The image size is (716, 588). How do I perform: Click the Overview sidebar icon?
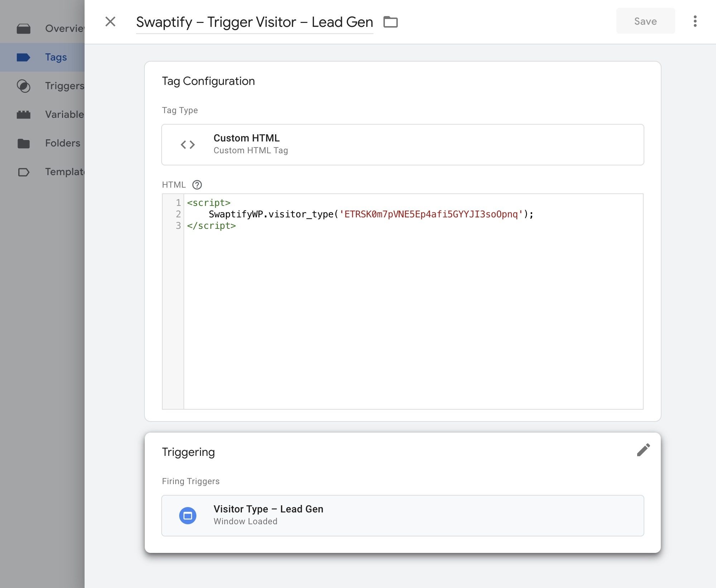point(24,29)
